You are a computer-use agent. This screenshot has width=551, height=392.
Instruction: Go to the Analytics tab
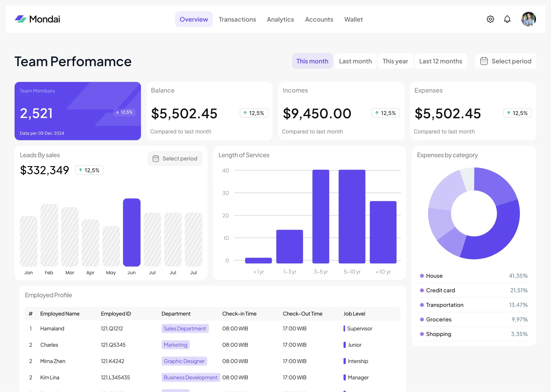click(280, 19)
